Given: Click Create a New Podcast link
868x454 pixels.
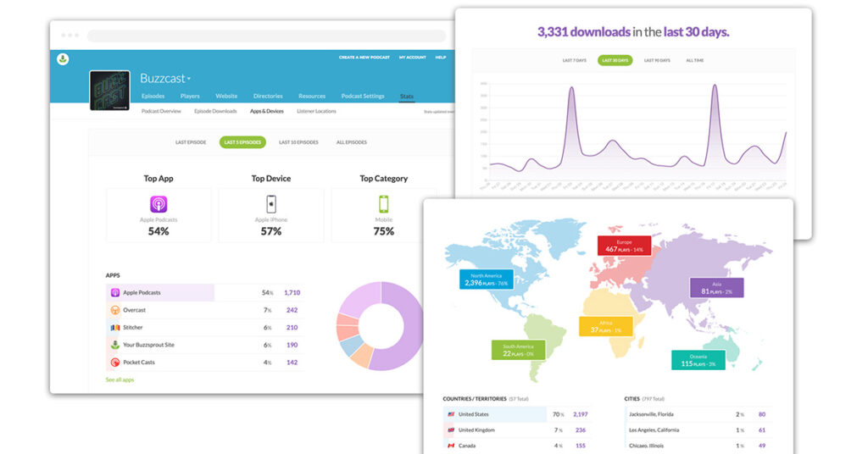Looking at the screenshot, I should tap(364, 58).
